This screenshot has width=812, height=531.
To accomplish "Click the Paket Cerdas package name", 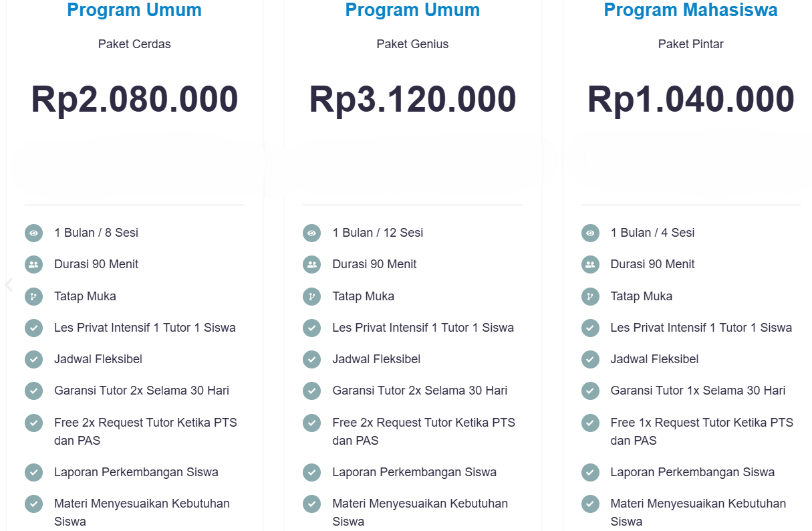I will click(134, 44).
